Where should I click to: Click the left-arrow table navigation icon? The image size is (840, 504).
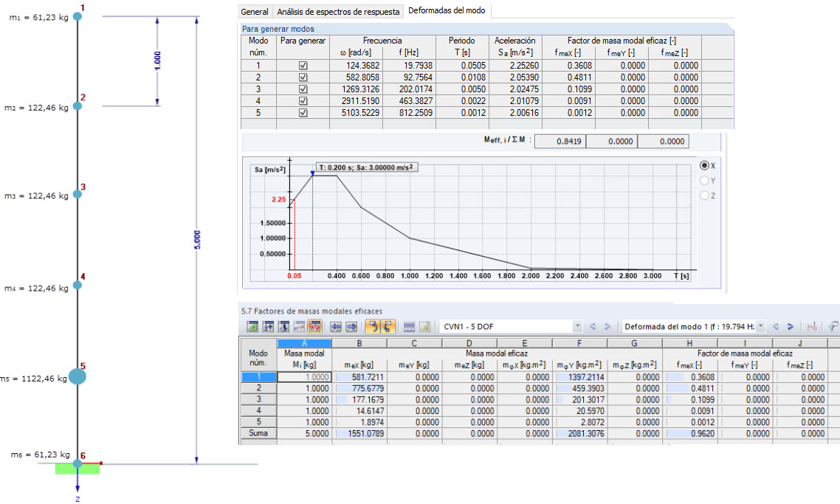(336, 326)
